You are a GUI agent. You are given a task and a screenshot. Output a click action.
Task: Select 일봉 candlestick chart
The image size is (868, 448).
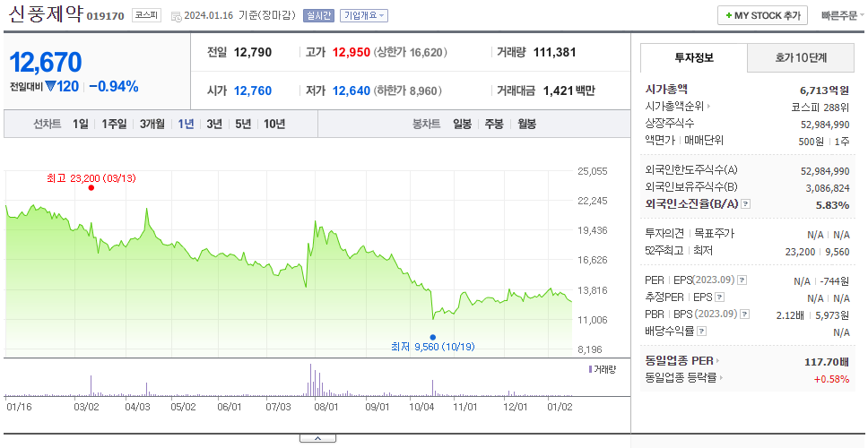pyautogui.click(x=462, y=124)
